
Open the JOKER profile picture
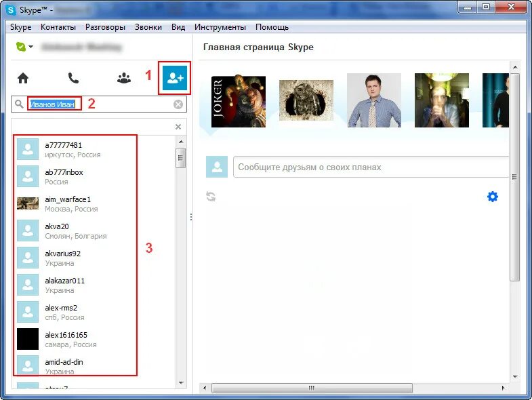(x=239, y=101)
